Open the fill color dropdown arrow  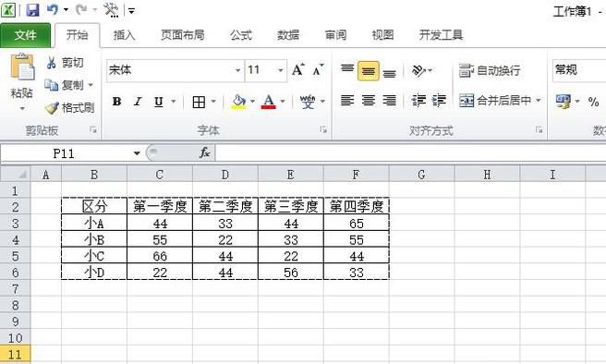tap(252, 102)
